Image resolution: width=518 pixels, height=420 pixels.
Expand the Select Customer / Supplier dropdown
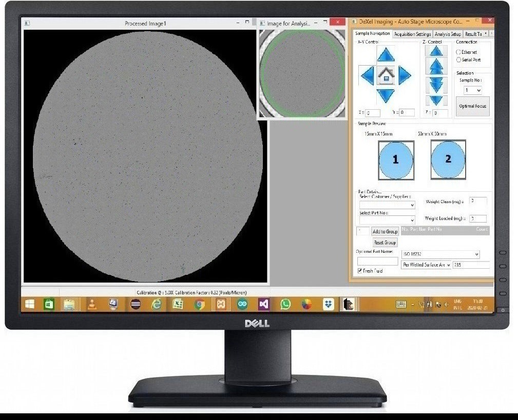[x=387, y=205]
